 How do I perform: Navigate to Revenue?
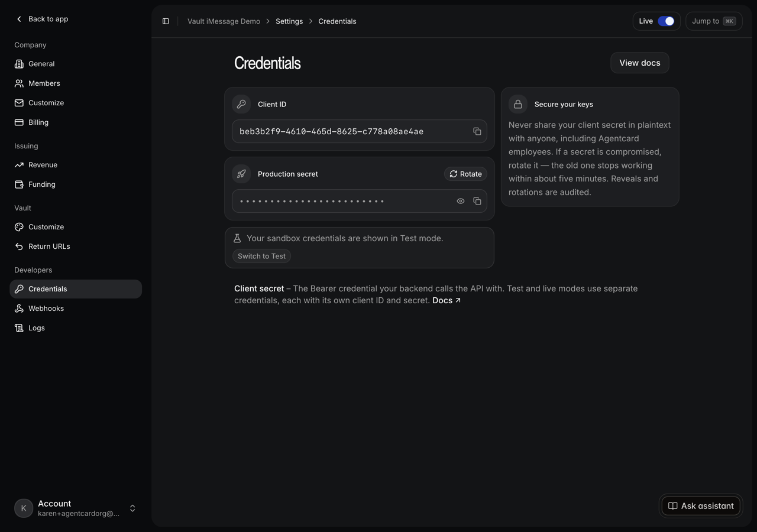tap(76, 165)
